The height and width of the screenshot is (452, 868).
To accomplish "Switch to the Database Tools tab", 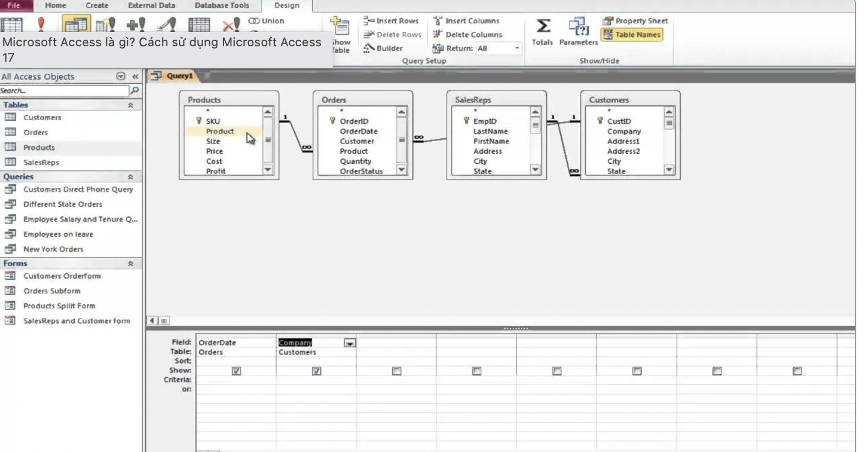I will click(222, 6).
